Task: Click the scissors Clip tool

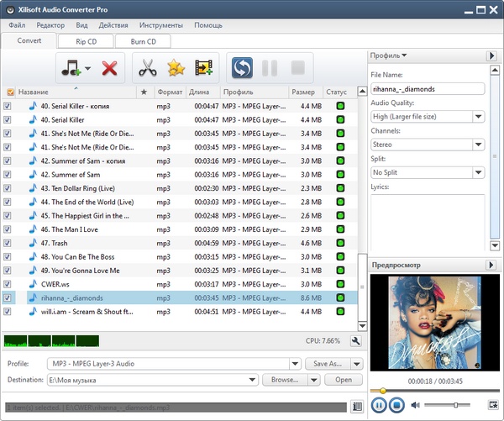Action: click(149, 67)
